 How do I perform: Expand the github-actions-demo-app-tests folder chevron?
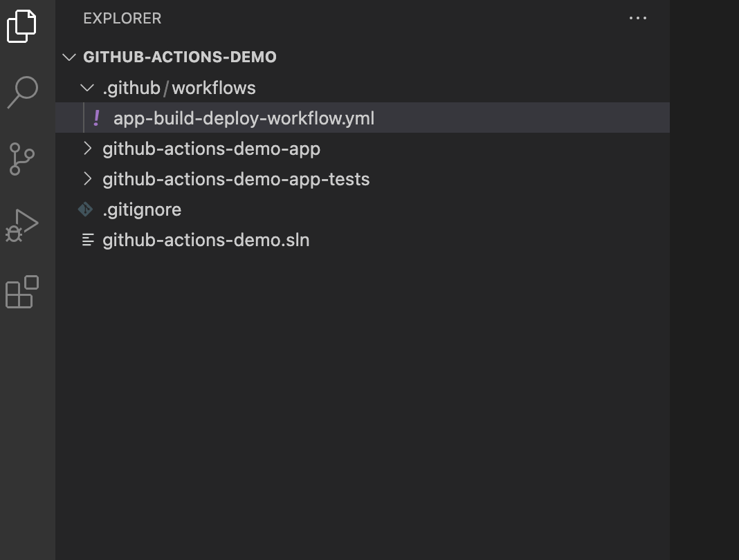[x=87, y=179]
